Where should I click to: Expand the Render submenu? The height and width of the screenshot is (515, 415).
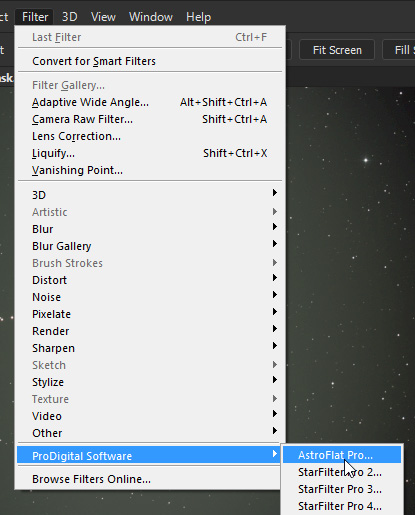(150, 331)
